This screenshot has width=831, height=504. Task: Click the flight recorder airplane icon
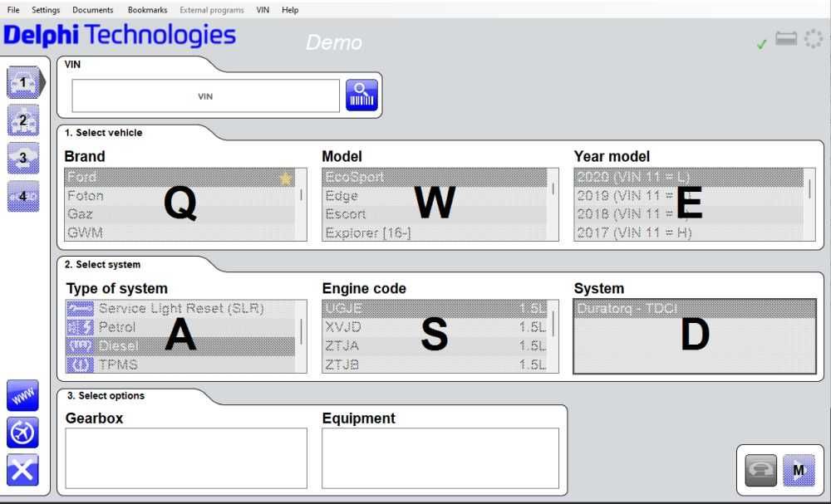[22, 433]
